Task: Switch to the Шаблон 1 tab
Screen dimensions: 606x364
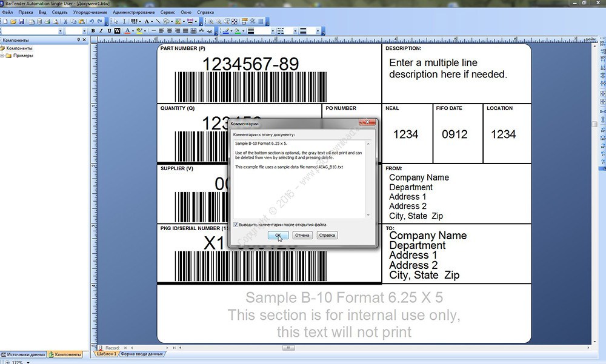Action: pos(106,354)
